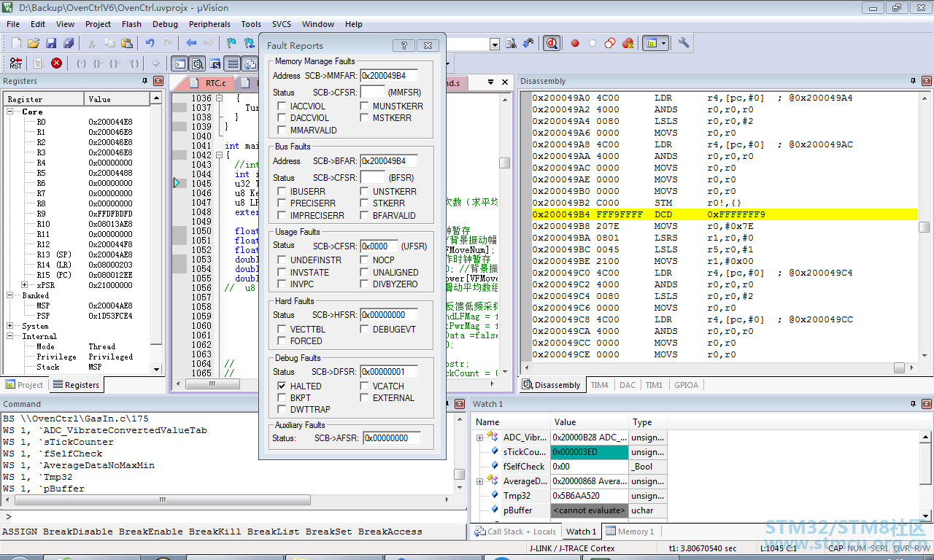This screenshot has height=560, width=934.
Task: Click the Find in Files icon
Action: 511,43
